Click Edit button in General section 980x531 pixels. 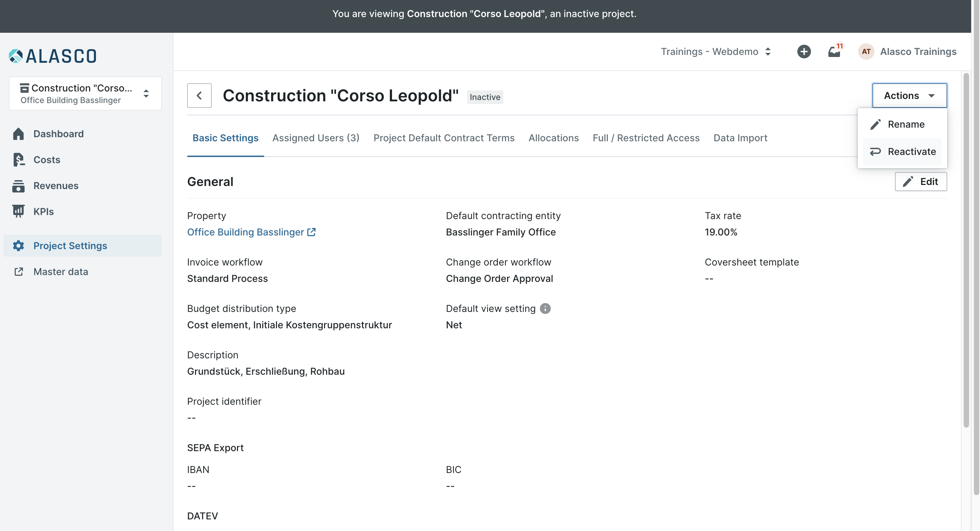(921, 181)
